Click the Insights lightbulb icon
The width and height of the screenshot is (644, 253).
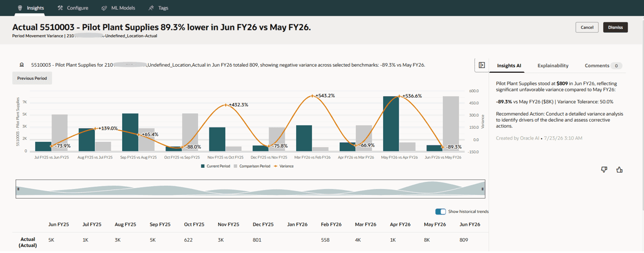coord(20,8)
